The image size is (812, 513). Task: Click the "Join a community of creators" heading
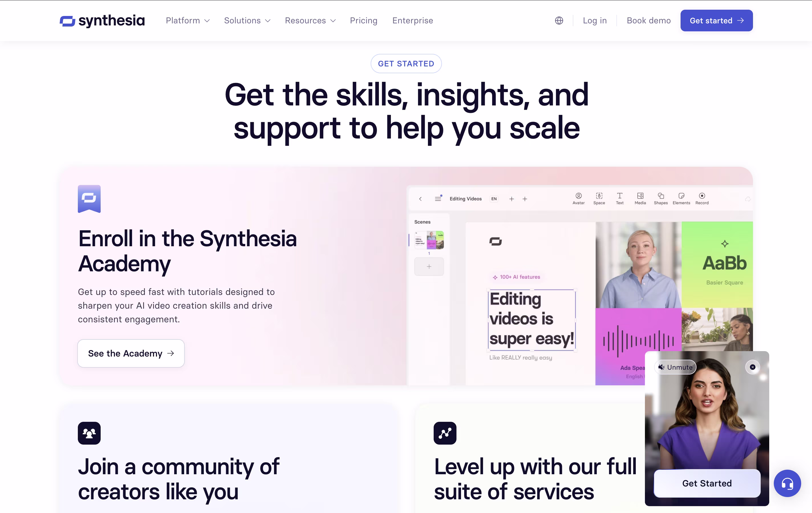coord(178,479)
